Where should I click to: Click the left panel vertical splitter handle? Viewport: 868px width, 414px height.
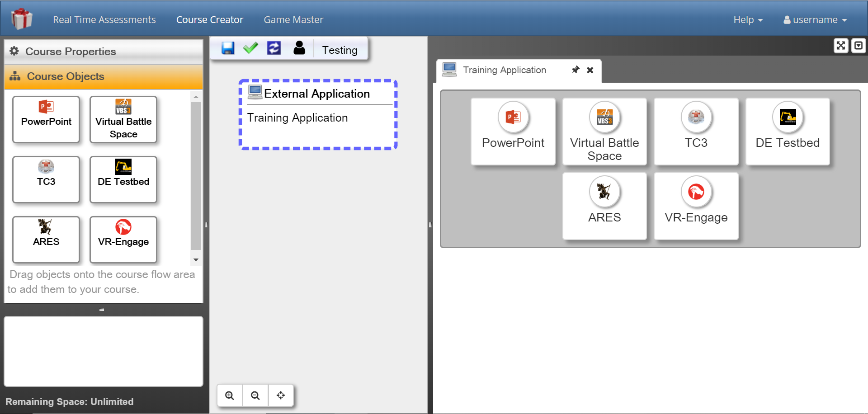click(206, 225)
